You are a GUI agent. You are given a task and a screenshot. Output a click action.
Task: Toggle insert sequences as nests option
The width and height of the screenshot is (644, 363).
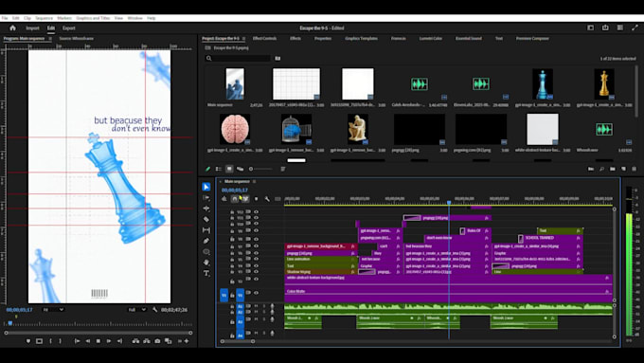tap(224, 199)
